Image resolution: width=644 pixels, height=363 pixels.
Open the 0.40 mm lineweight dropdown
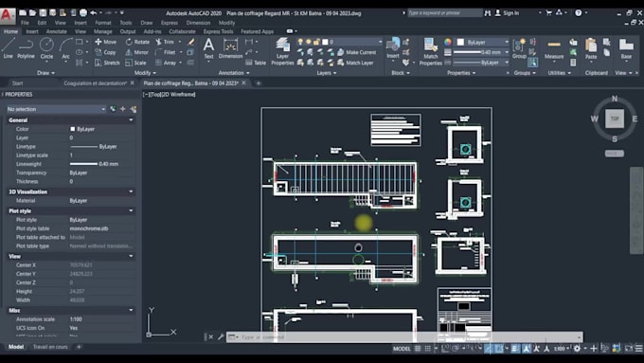[x=481, y=52]
